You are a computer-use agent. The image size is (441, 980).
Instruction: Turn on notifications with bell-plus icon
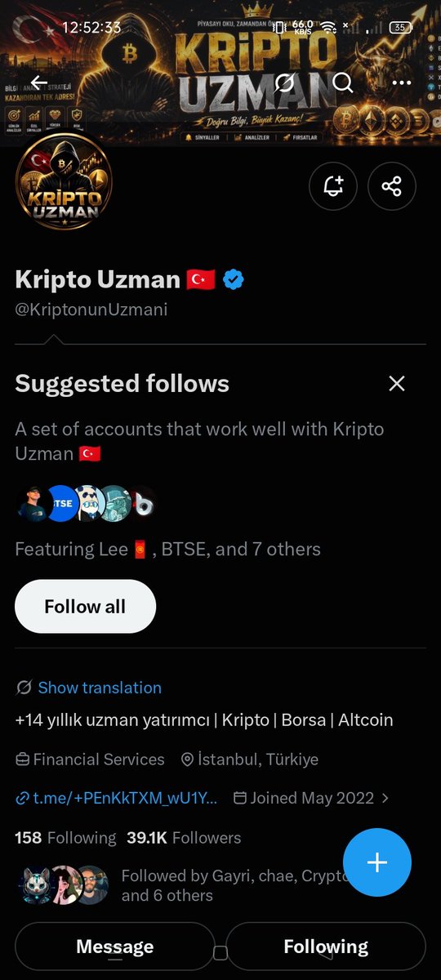tap(333, 186)
